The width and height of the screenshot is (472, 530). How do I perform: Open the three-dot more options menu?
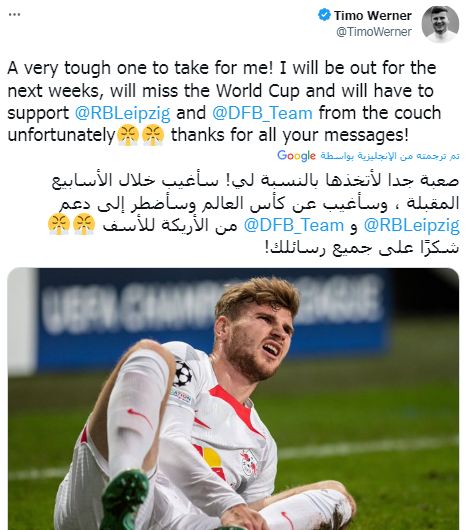coord(15,15)
